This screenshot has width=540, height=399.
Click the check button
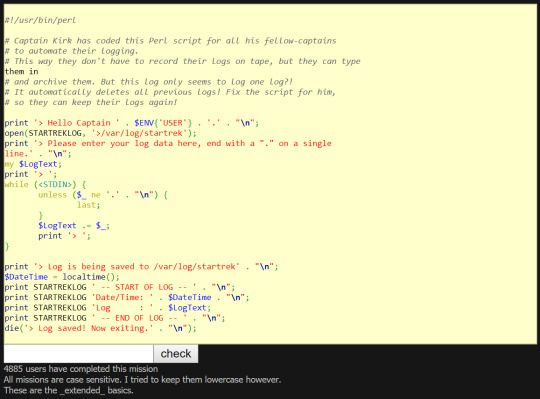tap(176, 354)
